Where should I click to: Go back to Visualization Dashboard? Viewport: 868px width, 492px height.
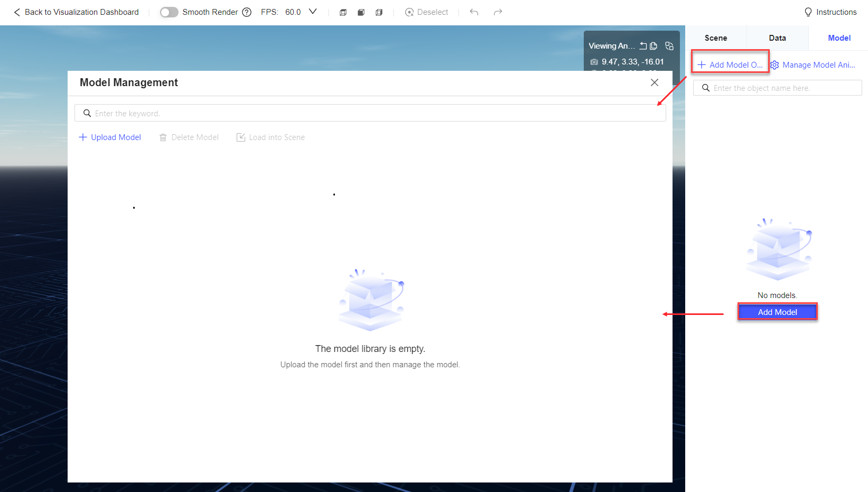[76, 12]
